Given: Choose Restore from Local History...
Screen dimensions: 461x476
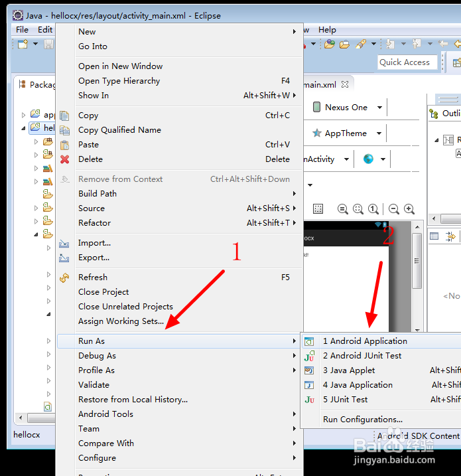Looking at the screenshot, I should 180,400.
